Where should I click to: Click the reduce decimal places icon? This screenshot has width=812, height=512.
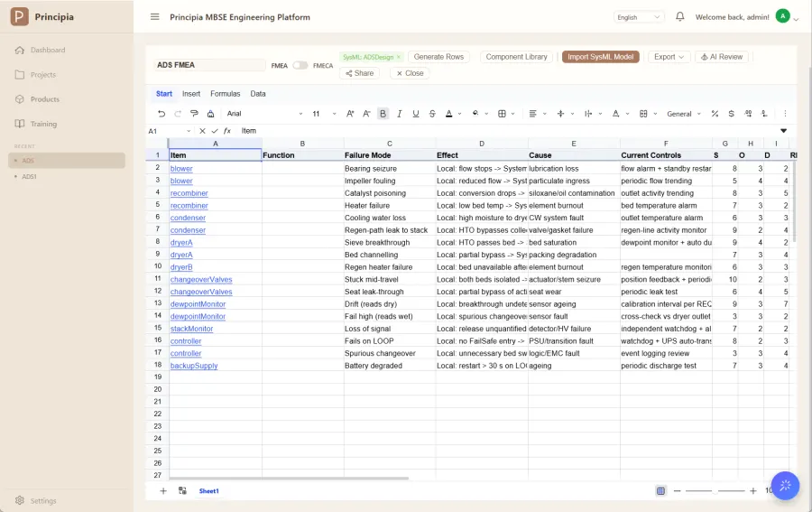click(764, 114)
